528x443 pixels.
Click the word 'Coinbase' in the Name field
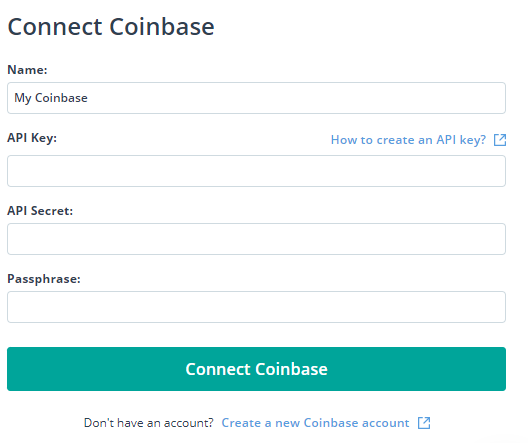coord(61,98)
